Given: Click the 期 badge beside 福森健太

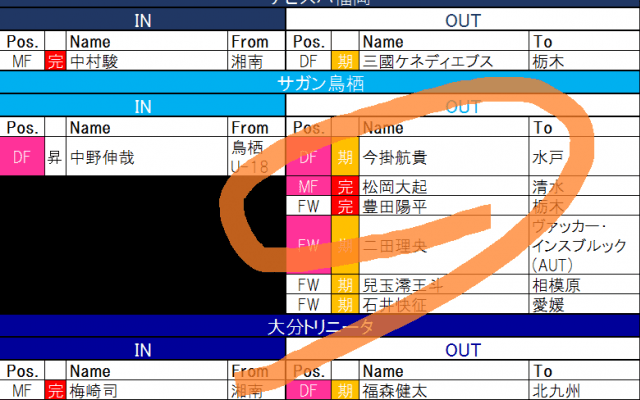Looking at the screenshot, I should pyautogui.click(x=345, y=391).
